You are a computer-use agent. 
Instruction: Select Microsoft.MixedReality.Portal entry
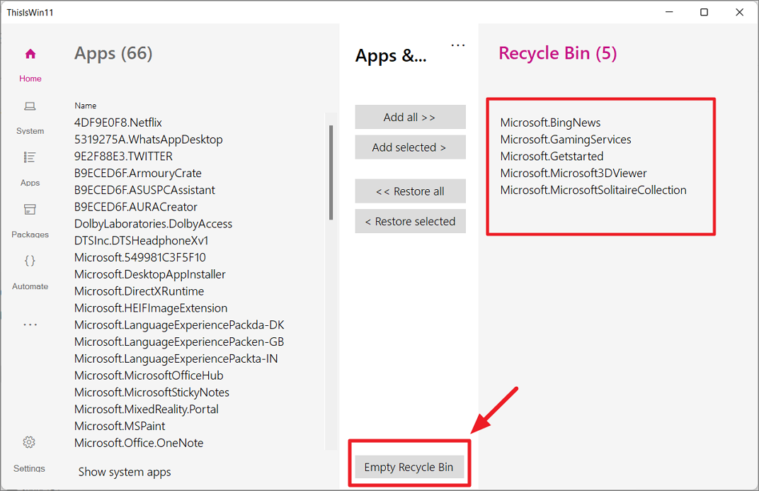(x=146, y=409)
